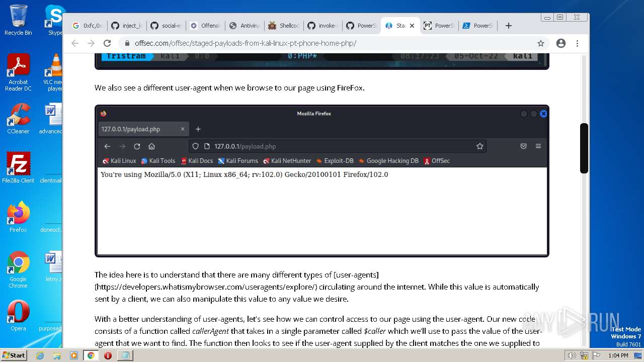Launch CCleaner from the desktop
The height and width of the screenshot is (362, 644).
pyautogui.click(x=18, y=119)
